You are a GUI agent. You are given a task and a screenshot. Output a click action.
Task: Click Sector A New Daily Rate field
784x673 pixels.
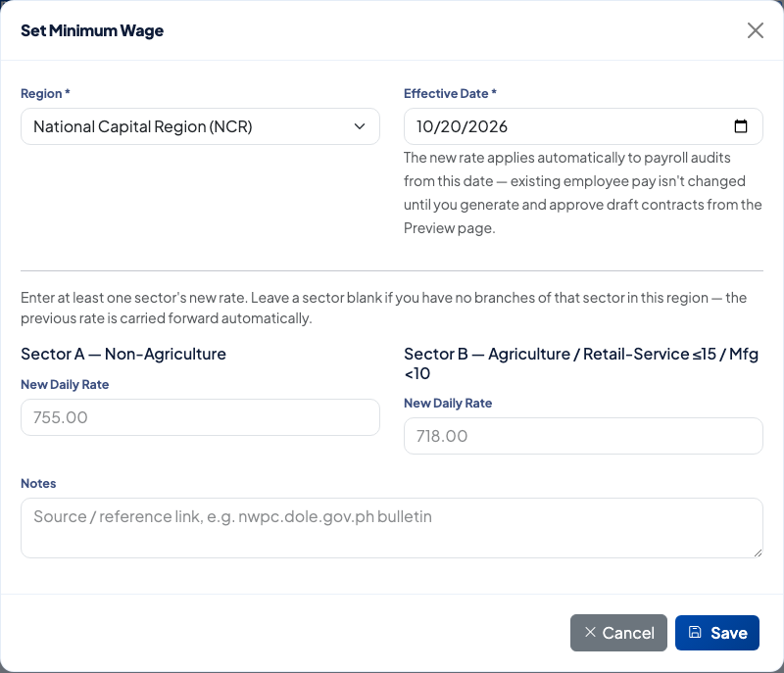[200, 417]
